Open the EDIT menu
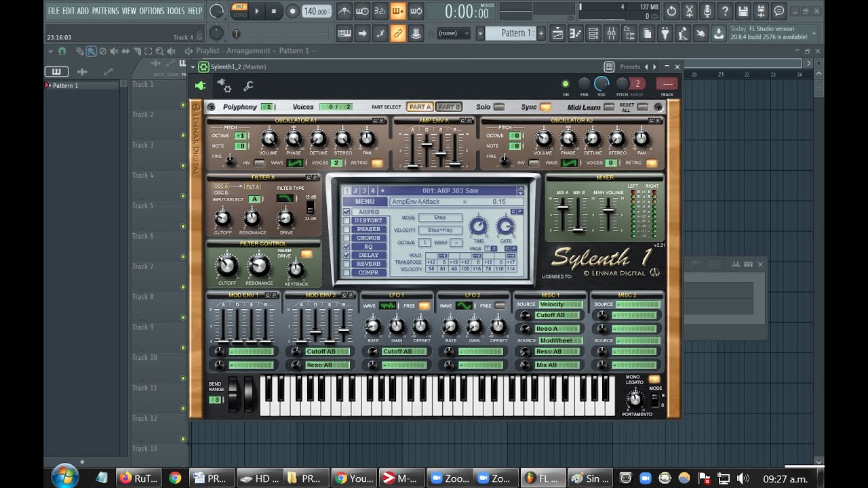The height and width of the screenshot is (488, 868). 68,11
